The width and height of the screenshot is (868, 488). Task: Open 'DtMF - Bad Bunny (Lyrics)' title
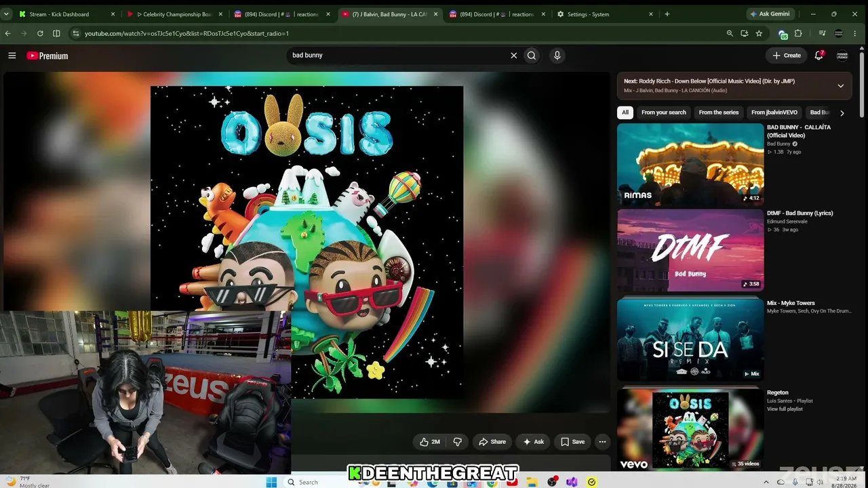click(800, 213)
